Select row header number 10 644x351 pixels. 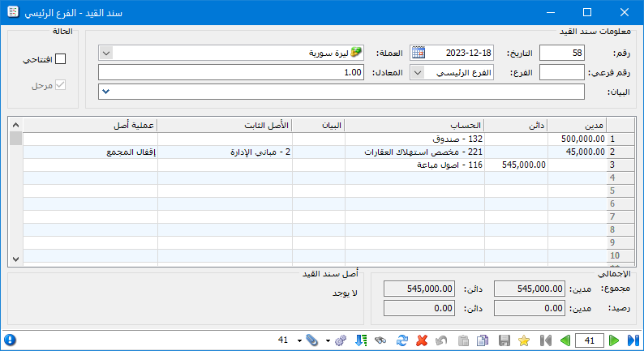(620, 256)
